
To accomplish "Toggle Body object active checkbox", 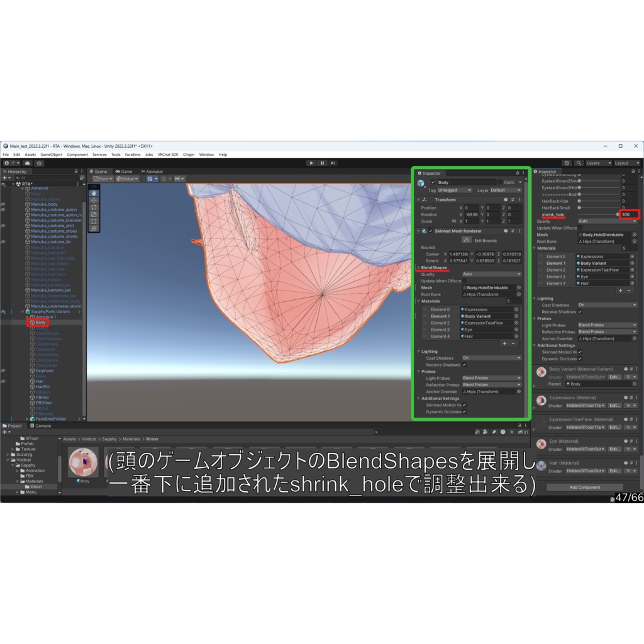I will [x=433, y=182].
